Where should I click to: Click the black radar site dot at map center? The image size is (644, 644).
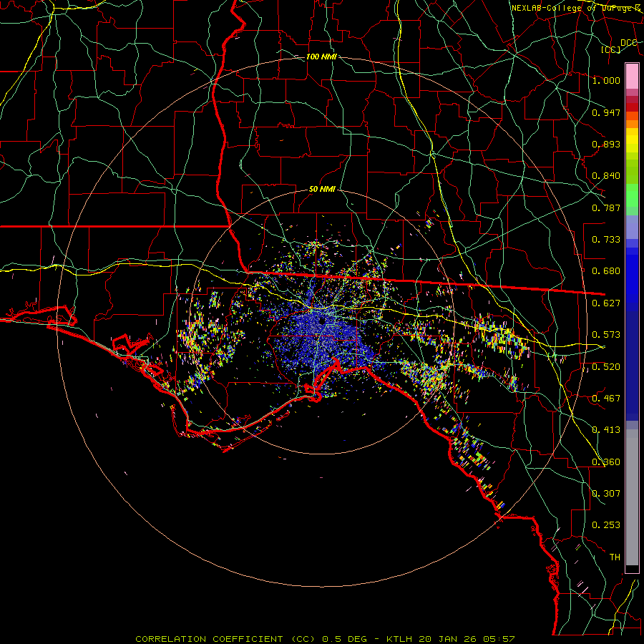tap(322, 321)
